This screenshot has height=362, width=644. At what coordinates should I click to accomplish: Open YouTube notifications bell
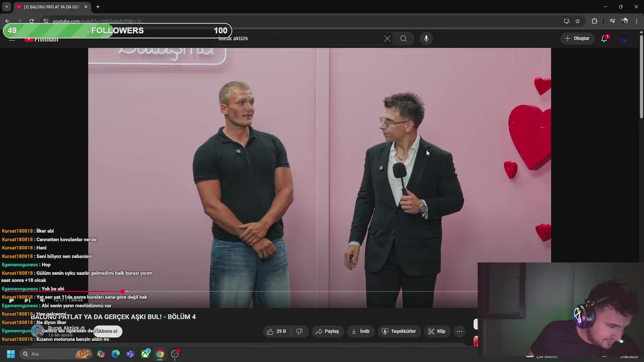tap(604, 39)
